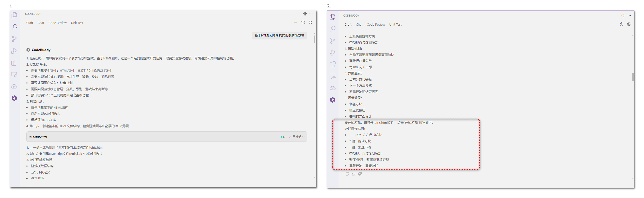
Task: Click the user message bubble about 俄罗斯方块
Action: [279, 35]
